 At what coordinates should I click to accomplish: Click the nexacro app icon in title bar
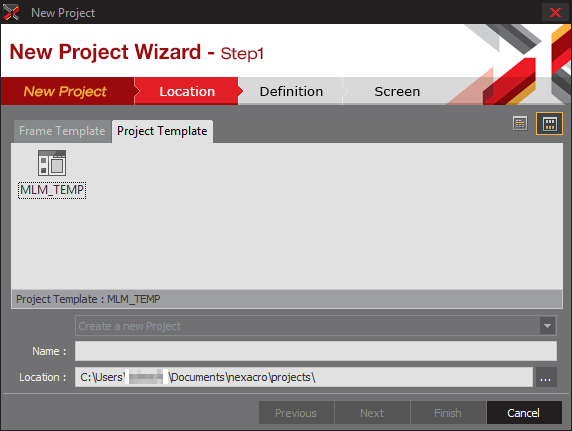tap(11, 12)
